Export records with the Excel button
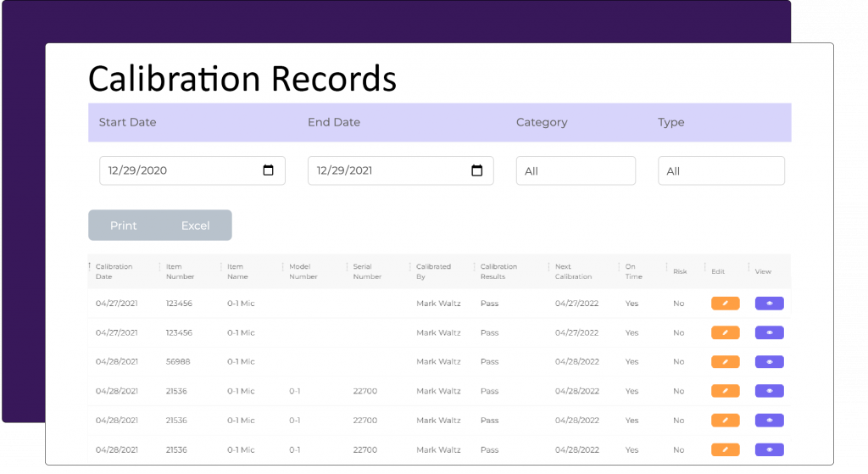This screenshot has height=474, width=868. point(196,226)
